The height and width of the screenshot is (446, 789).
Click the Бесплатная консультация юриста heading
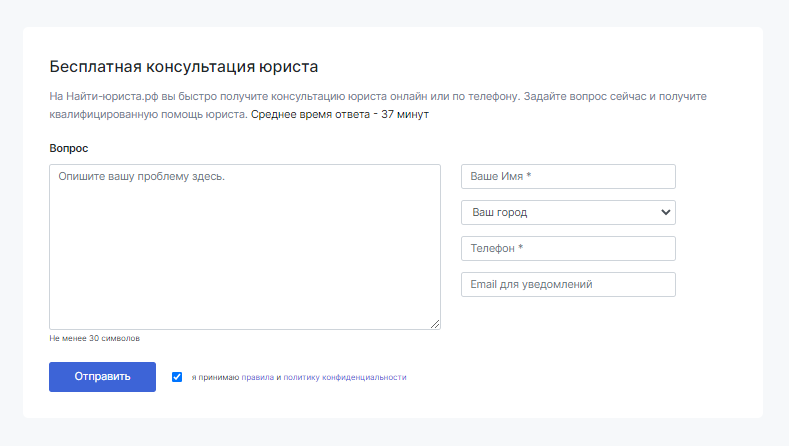click(184, 66)
